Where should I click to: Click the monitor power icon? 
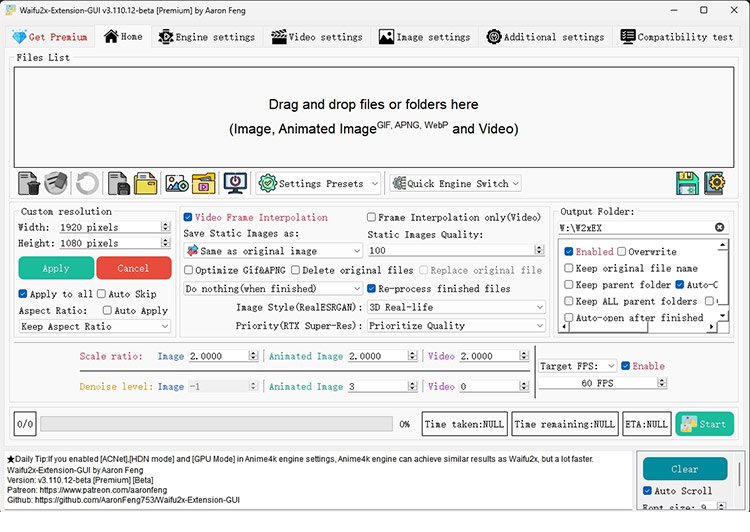[235, 183]
